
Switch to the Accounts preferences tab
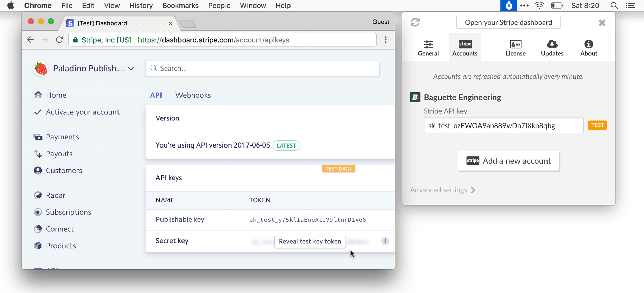465,47
